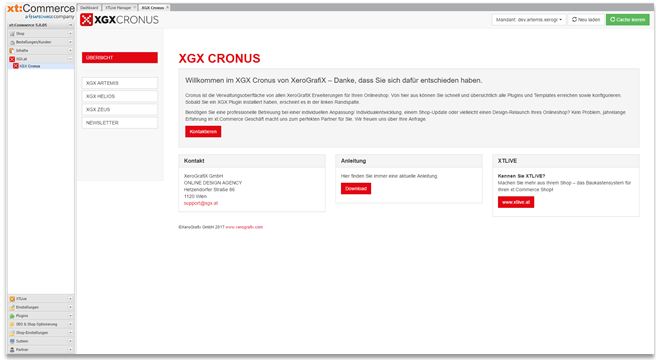The width and height of the screenshot is (656, 360).
Task: Click the Shop cart icon in sidebar
Action: coord(12,33)
